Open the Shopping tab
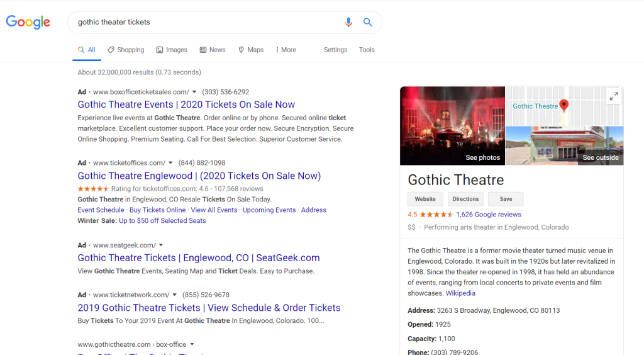 point(126,50)
